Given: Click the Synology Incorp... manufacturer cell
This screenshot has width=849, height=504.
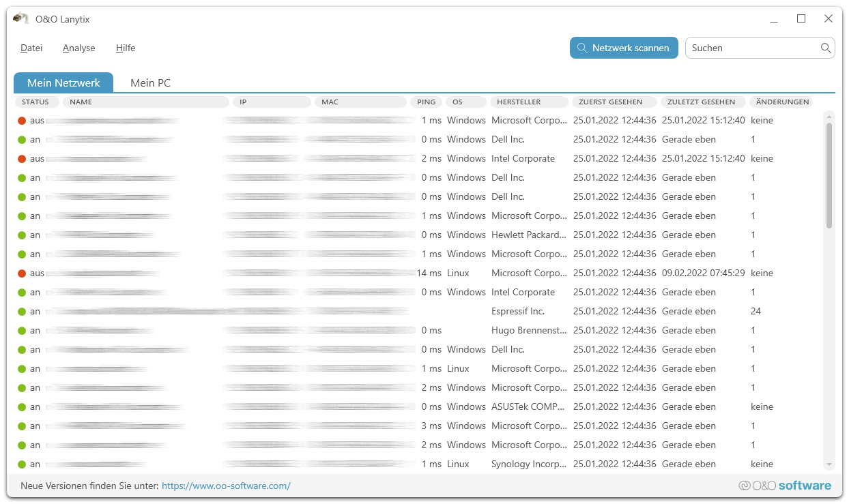Looking at the screenshot, I should [529, 464].
